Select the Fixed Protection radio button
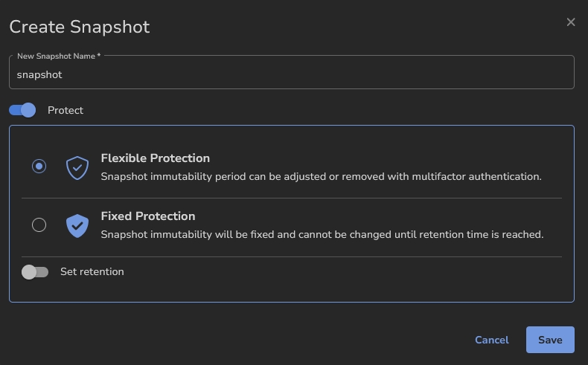 (39, 225)
